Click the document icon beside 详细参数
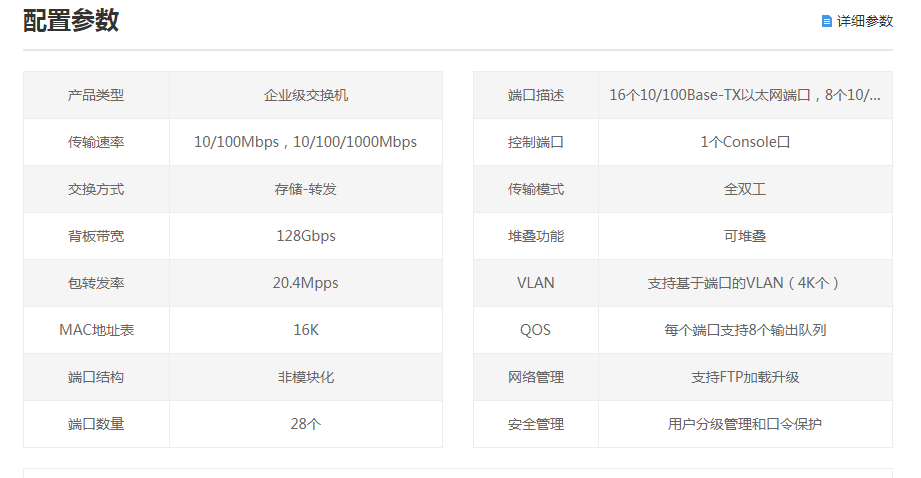The image size is (921, 478). (x=826, y=21)
